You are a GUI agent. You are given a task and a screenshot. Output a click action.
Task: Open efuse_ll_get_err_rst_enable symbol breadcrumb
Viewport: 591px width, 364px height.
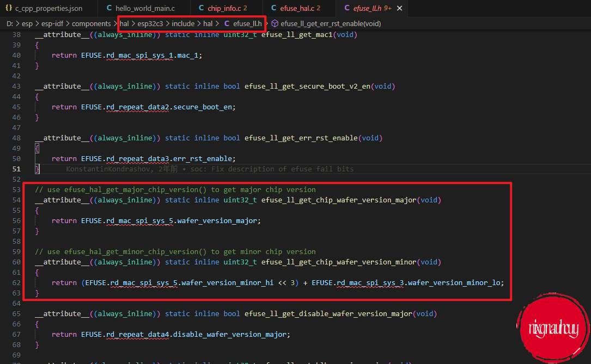pos(331,23)
